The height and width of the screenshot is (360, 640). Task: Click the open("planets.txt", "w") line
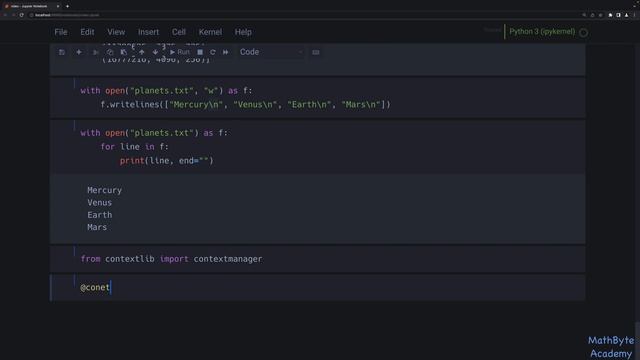point(167,91)
